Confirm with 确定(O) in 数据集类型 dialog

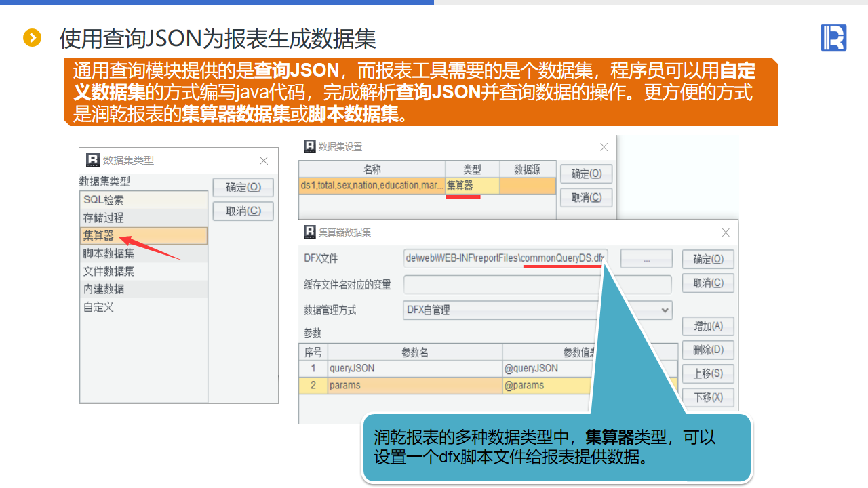243,188
